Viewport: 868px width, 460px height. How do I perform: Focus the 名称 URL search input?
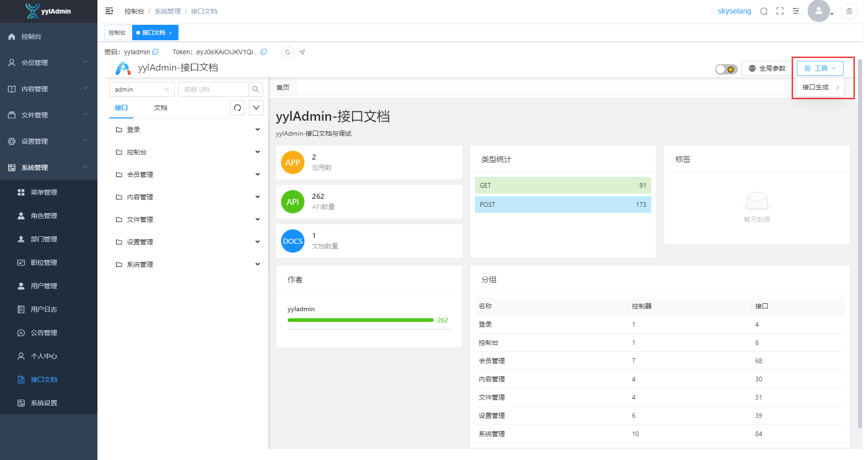coord(214,89)
